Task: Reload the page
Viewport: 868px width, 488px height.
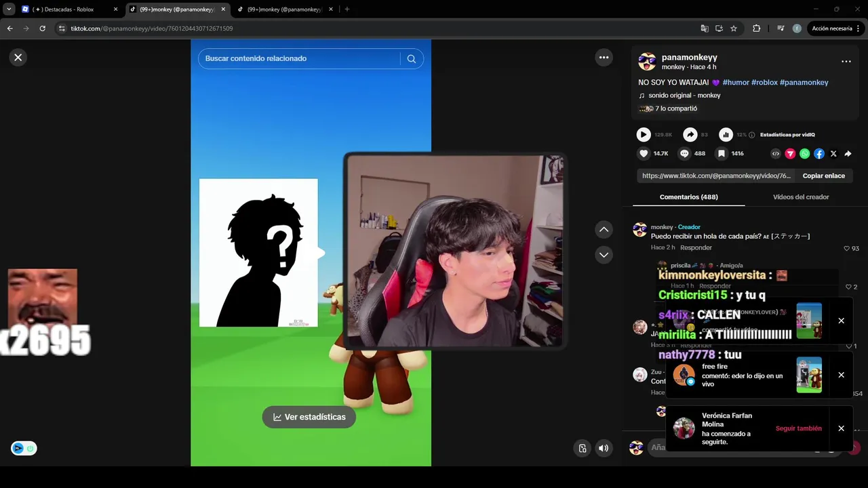Action: coord(42,28)
